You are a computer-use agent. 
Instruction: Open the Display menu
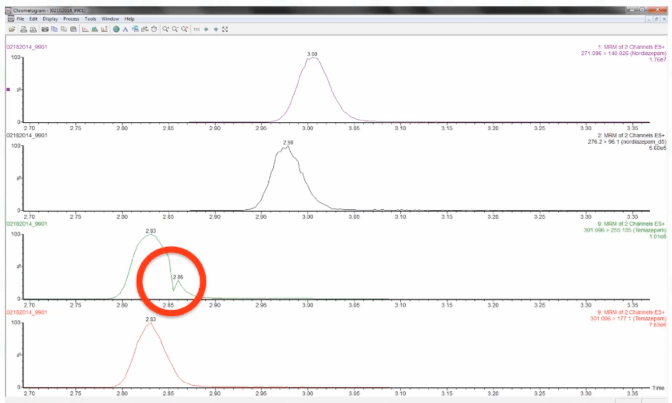(x=50, y=18)
